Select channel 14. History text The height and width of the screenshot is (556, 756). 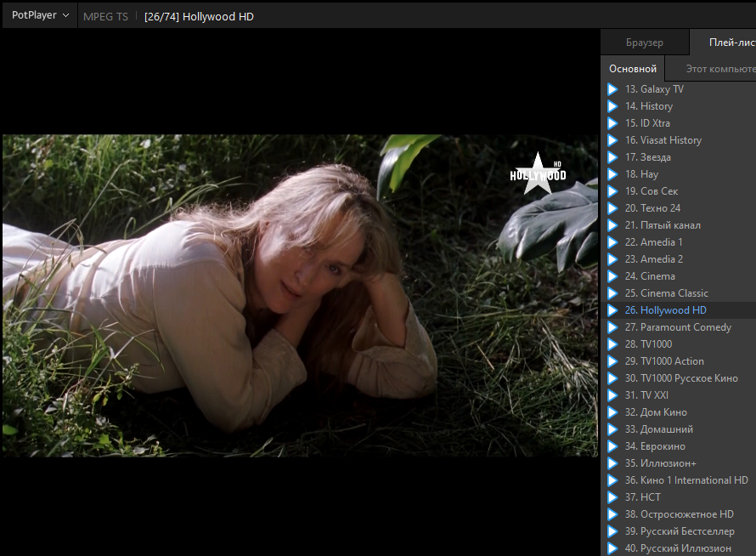[649, 106]
